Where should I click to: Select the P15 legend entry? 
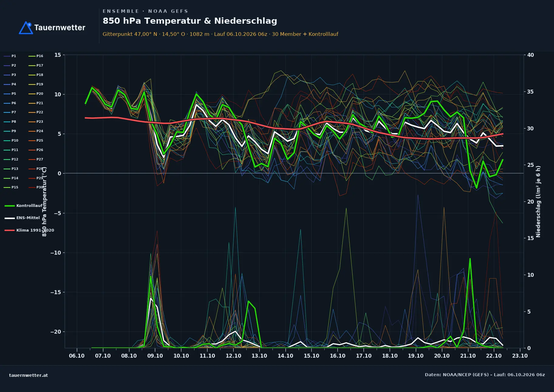pyautogui.click(x=11, y=187)
